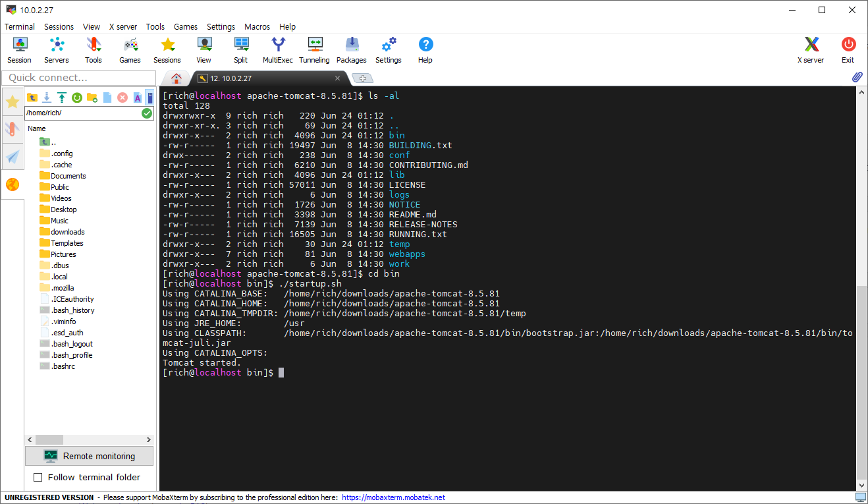The height and width of the screenshot is (504, 868).
Task: Open the X server menu
Action: click(x=123, y=27)
